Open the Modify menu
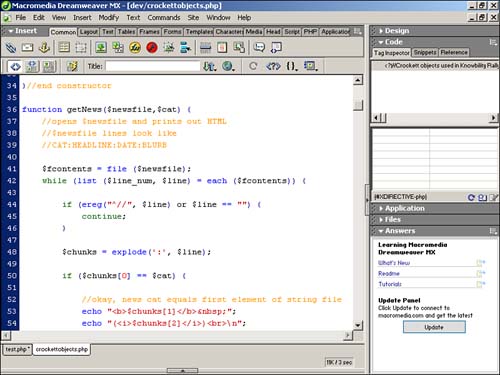500x375 pixels. click(109, 17)
